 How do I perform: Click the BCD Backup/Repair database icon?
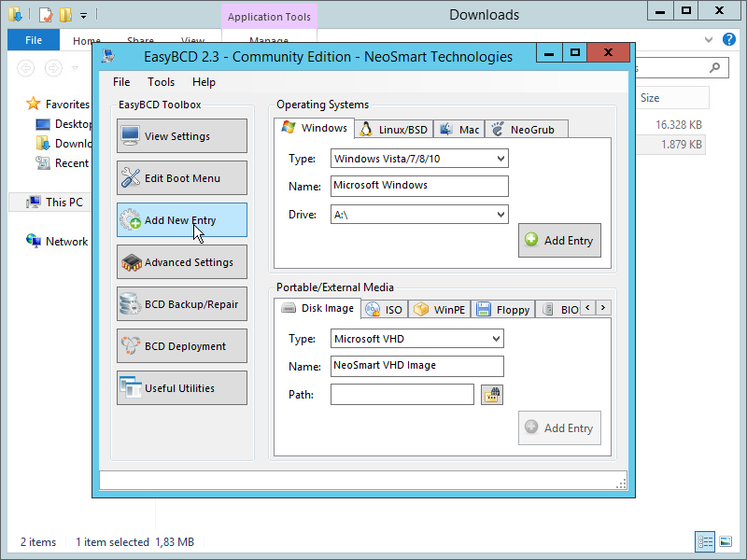pyautogui.click(x=130, y=304)
